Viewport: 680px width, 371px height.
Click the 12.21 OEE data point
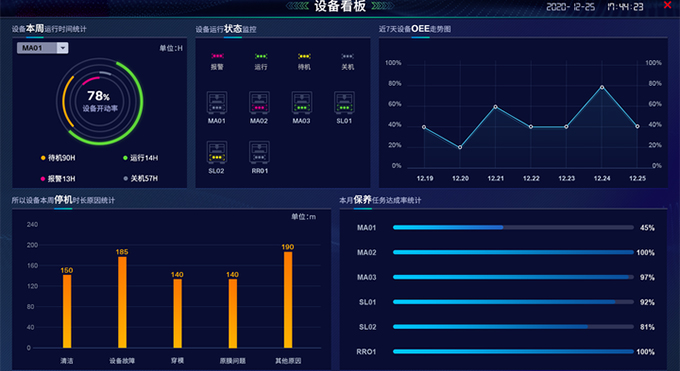tap(496, 107)
